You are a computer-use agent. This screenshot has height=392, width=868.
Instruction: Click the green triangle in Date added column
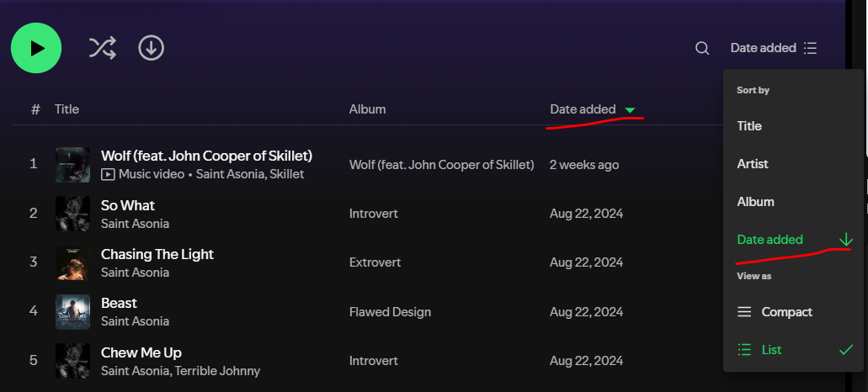630,110
